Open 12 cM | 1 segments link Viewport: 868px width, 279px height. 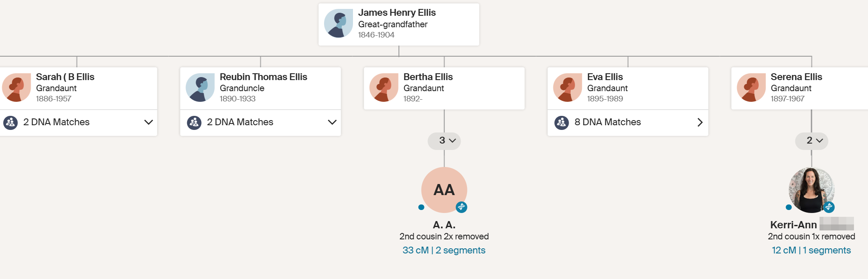tap(811, 250)
